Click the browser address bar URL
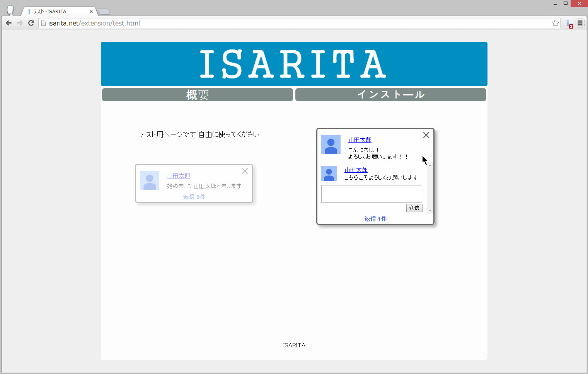Image resolution: width=588 pixels, height=374 pixels. [94, 23]
